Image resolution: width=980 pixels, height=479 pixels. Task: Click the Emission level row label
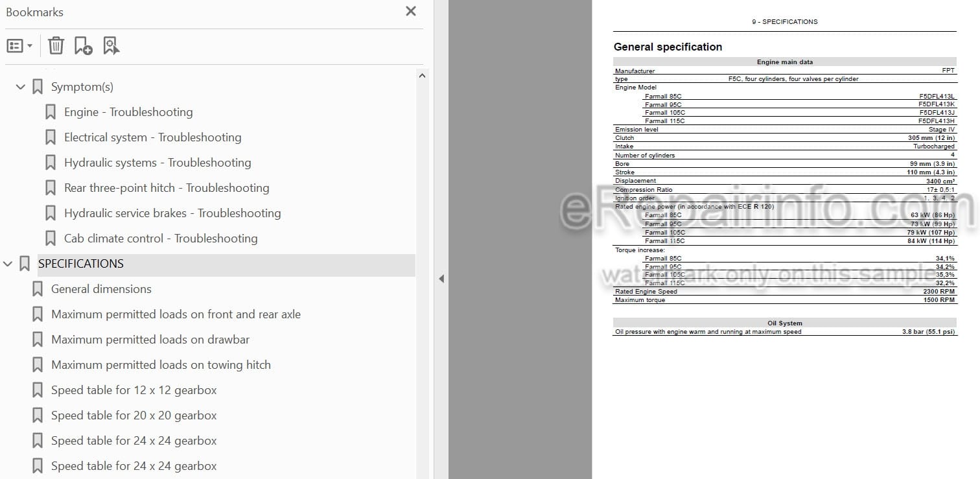636,130
